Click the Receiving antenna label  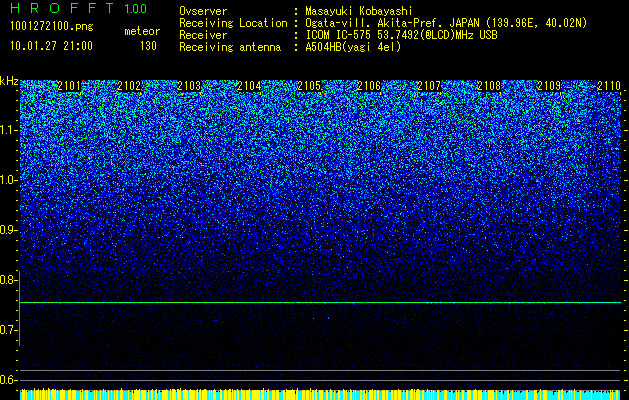tap(230, 47)
